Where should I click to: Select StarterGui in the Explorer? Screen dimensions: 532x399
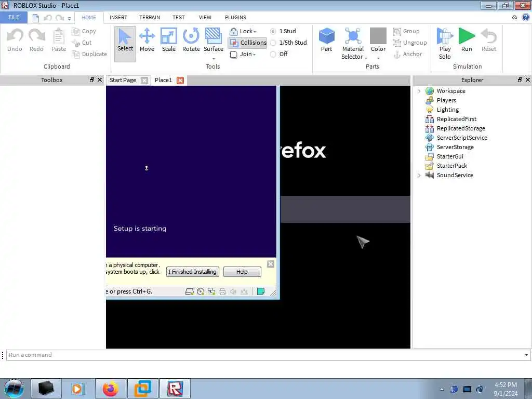tap(449, 156)
